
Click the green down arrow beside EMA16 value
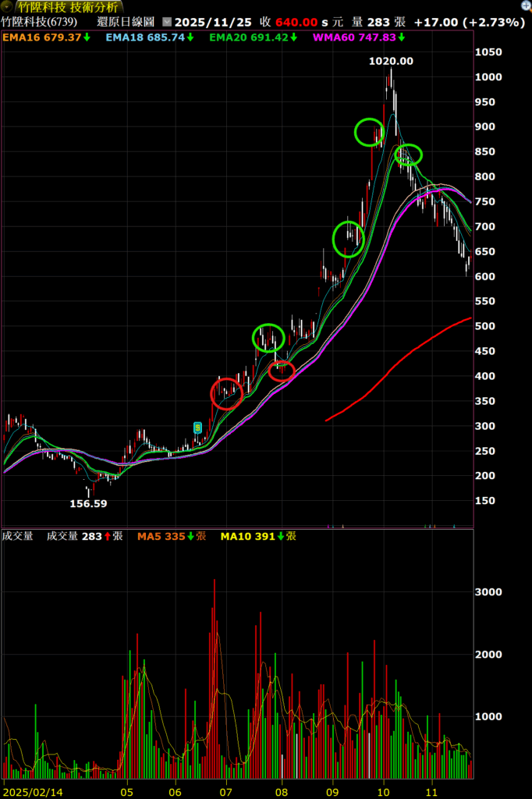point(87,37)
